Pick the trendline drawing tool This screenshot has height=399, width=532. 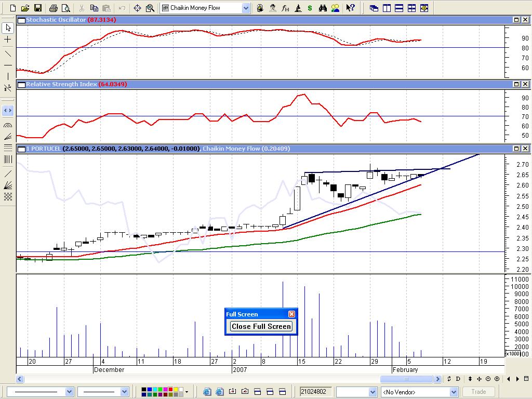tap(8, 54)
